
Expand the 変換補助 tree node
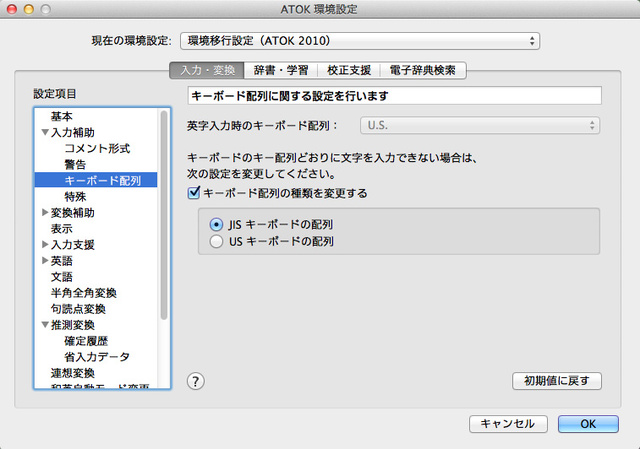[45, 212]
